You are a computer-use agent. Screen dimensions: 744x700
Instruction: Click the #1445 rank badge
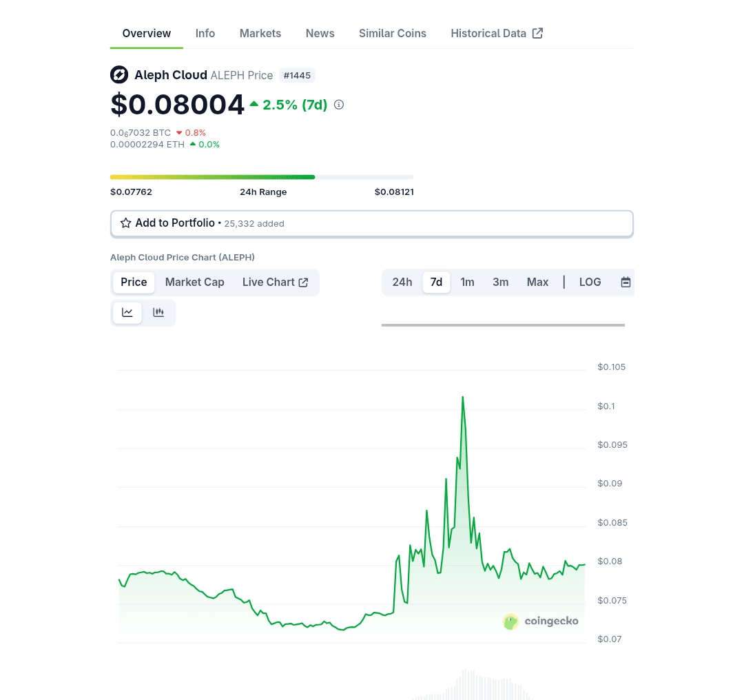pyautogui.click(x=297, y=76)
